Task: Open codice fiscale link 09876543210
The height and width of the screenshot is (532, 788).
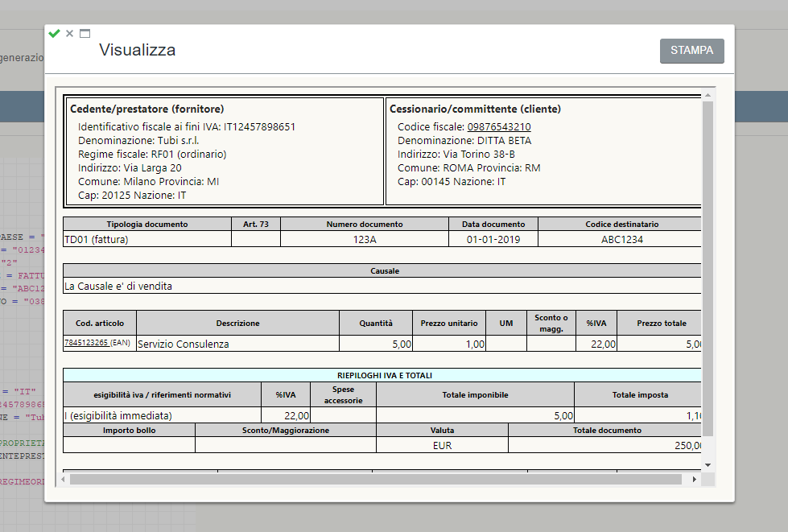Action: pyautogui.click(x=499, y=127)
